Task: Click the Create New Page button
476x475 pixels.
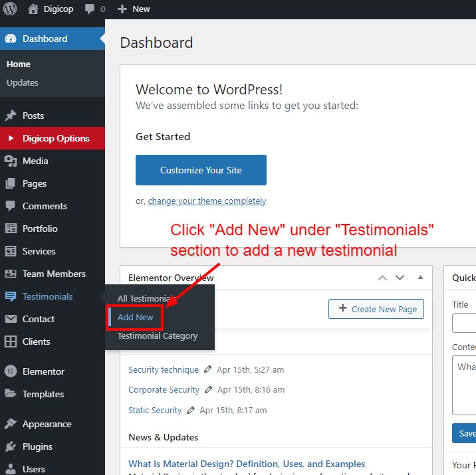Action: (x=376, y=309)
